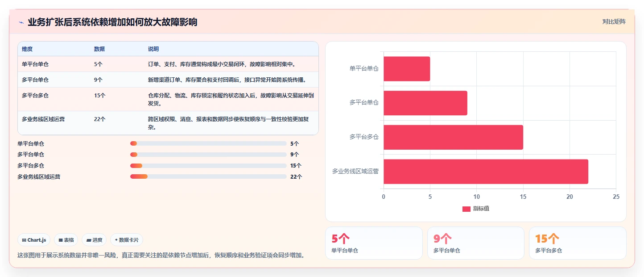Click the 多平台多仓 y-axis chart label
This screenshot has height=277, width=644.
364,137
